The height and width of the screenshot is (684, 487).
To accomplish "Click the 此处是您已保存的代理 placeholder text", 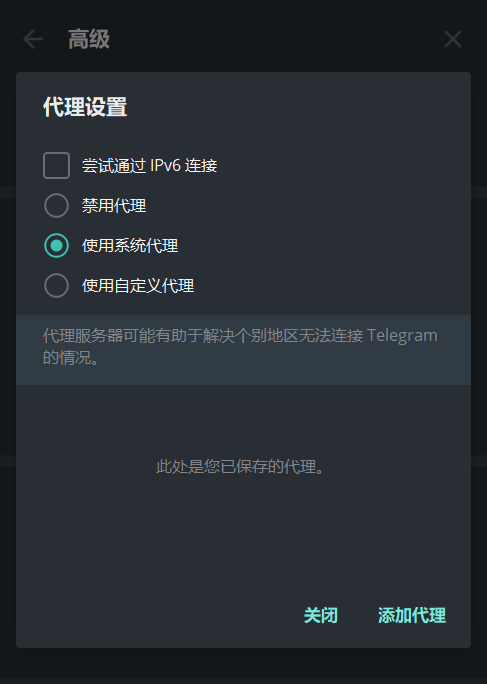I will point(240,467).
